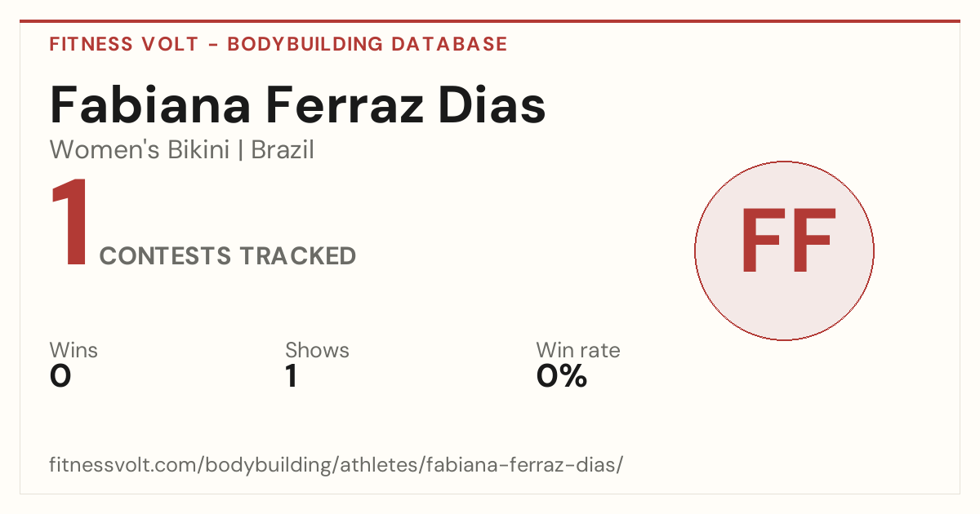This screenshot has height=514, width=980.
Task: Click the Wins value 0
Action: pyautogui.click(x=60, y=376)
